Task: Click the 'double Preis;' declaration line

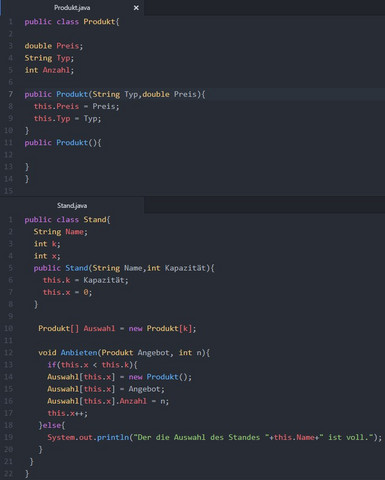Action: [x=54, y=46]
